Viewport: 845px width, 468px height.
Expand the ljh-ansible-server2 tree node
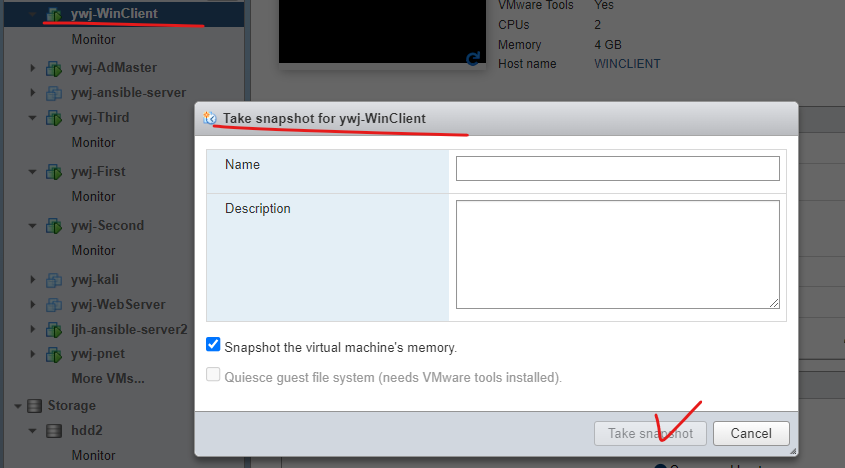point(32,329)
